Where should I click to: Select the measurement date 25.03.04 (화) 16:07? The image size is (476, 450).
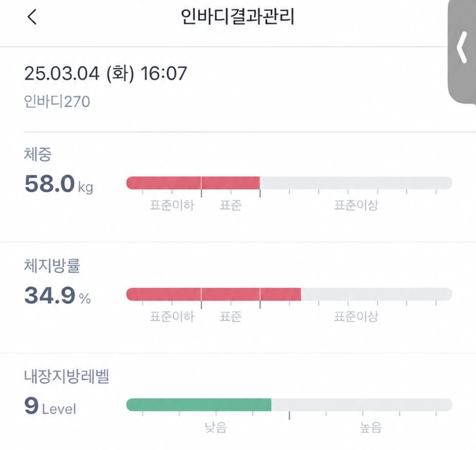[x=105, y=73]
